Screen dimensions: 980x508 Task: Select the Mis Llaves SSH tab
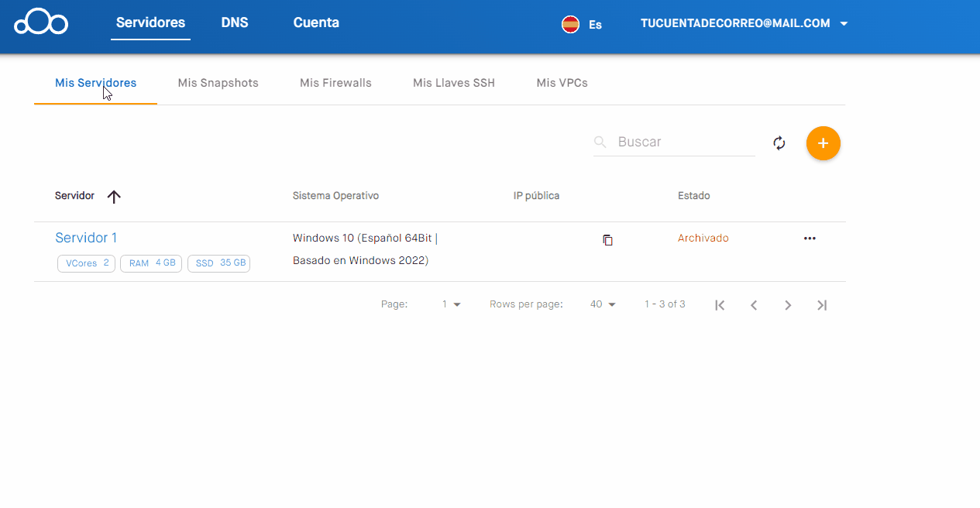(453, 83)
